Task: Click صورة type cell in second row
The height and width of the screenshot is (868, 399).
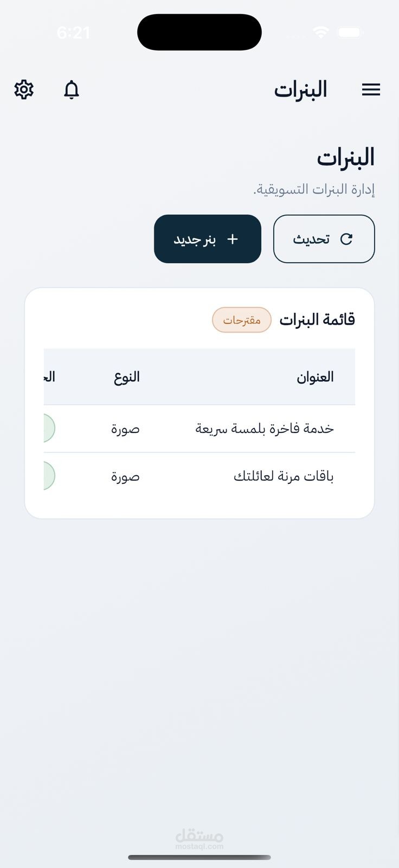Action: click(126, 476)
